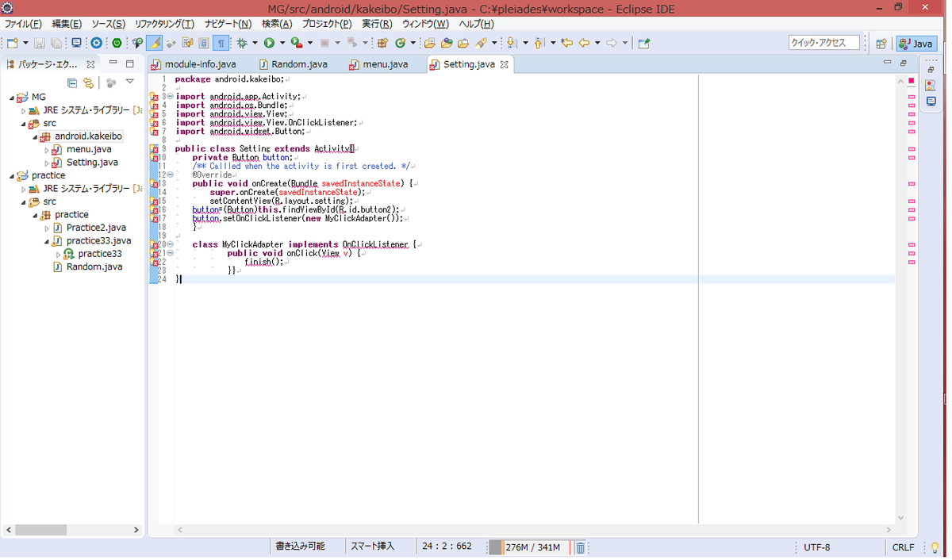Open the New Java Class dropdown arrow

[413, 44]
